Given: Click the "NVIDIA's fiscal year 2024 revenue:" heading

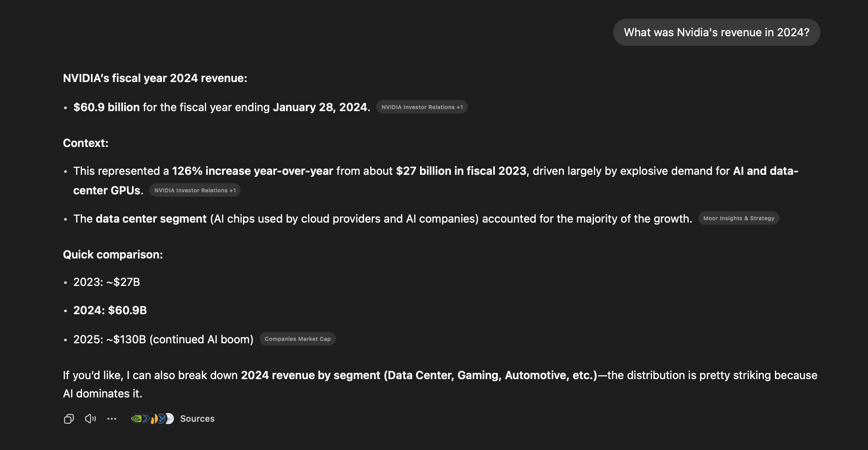Looking at the screenshot, I should tap(155, 78).
